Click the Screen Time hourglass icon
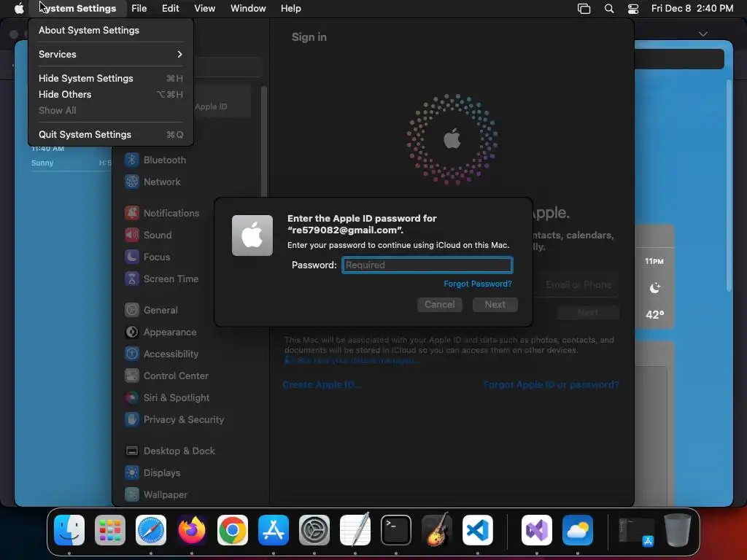Screen dimensions: 747x560 point(132,279)
